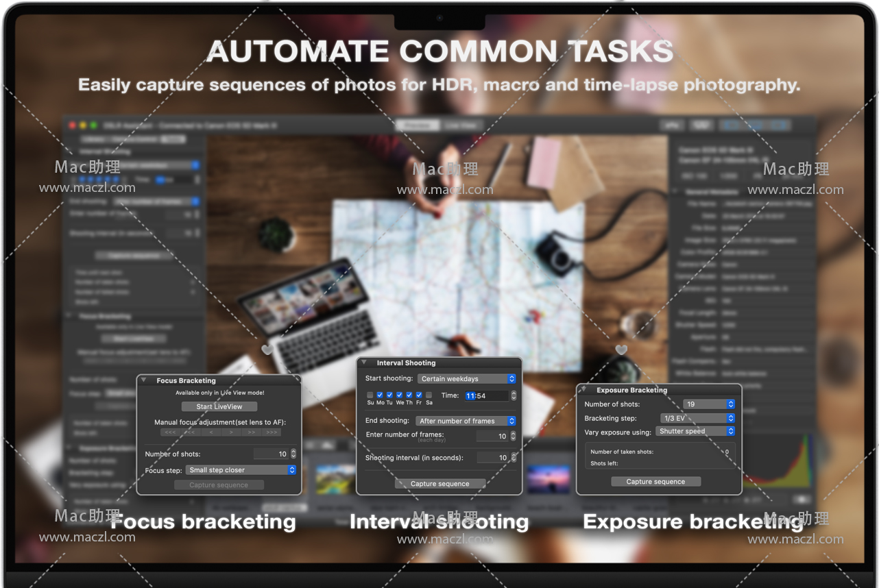The image size is (879, 588).
Task: Click the Enter number of frames field
Action: tap(493, 436)
